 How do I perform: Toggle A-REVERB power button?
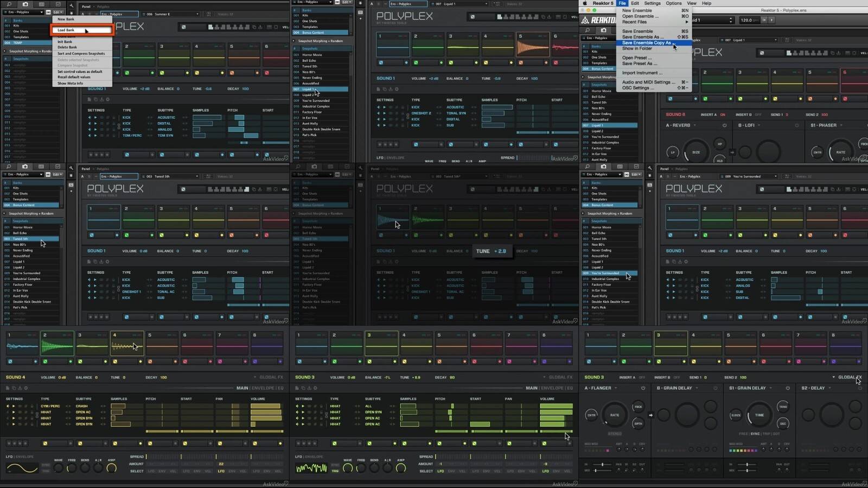tap(724, 125)
